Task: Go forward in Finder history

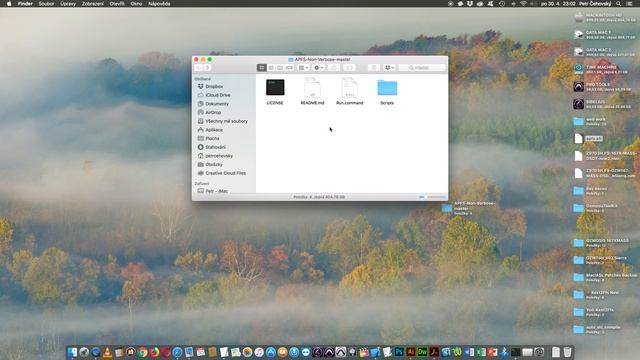Action: [x=207, y=68]
